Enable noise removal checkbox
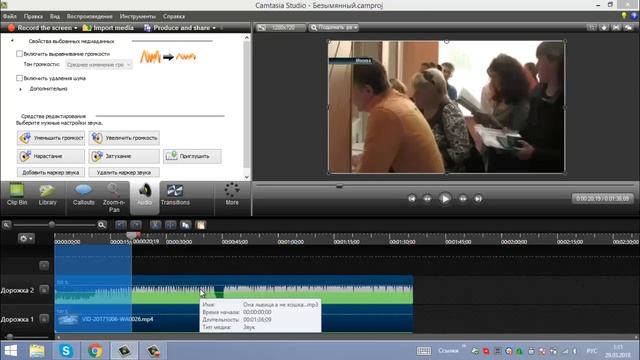 (x=19, y=78)
